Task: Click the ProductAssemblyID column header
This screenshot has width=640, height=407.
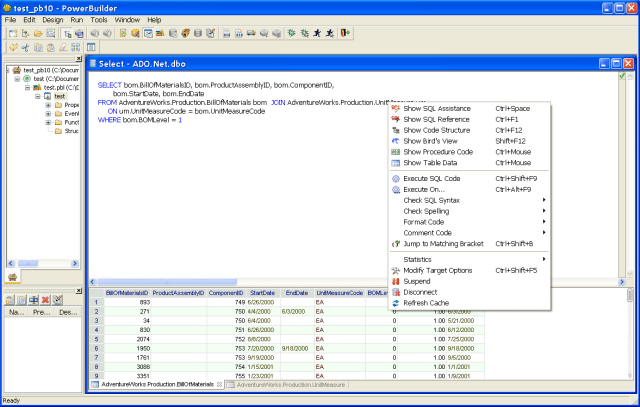Action: point(178,293)
